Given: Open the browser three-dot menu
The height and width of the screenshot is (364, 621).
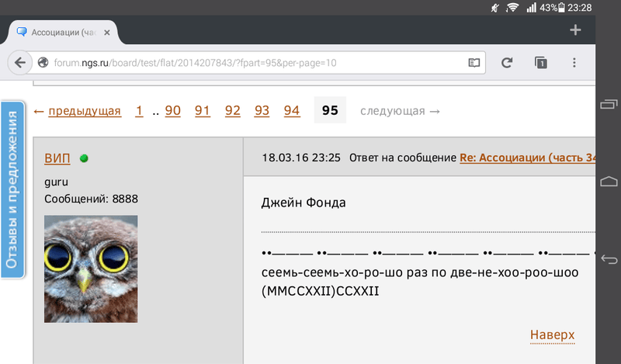Looking at the screenshot, I should pos(574,63).
